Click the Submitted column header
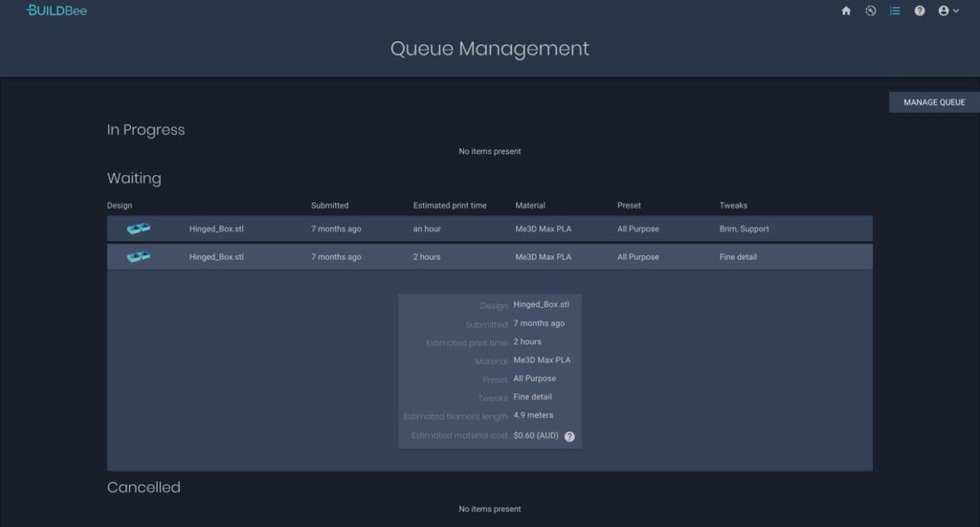Screen dimensions: 980x527 [x=329, y=205]
